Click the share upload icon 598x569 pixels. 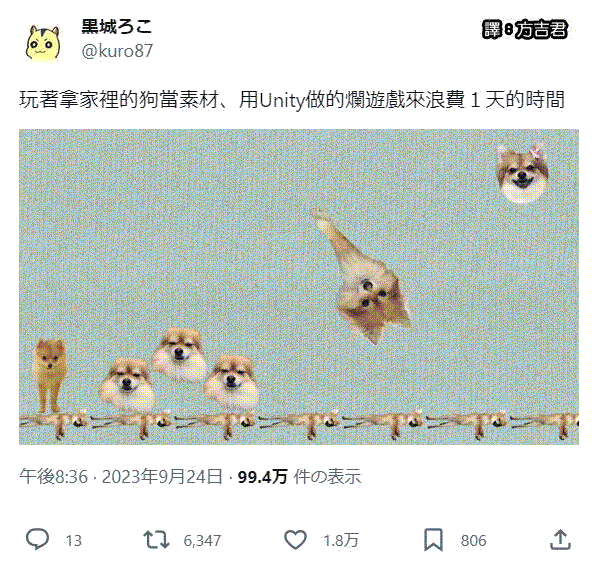[x=560, y=539]
